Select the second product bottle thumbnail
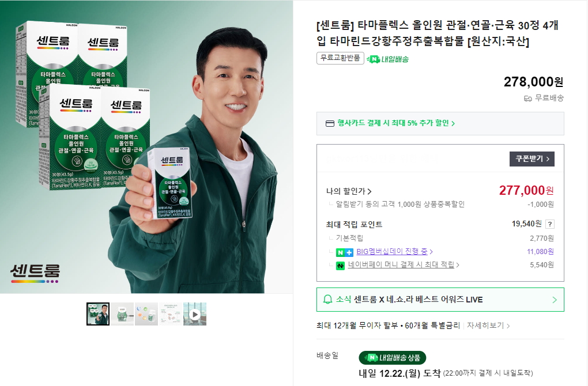Screen dimensions: 588x386 (122, 314)
